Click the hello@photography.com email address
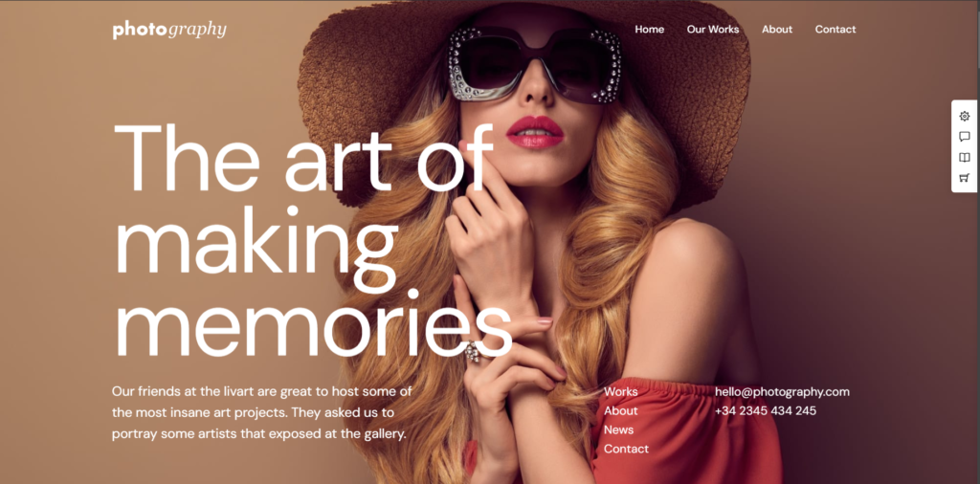Viewport: 980px width, 484px height. pyautogui.click(x=783, y=391)
